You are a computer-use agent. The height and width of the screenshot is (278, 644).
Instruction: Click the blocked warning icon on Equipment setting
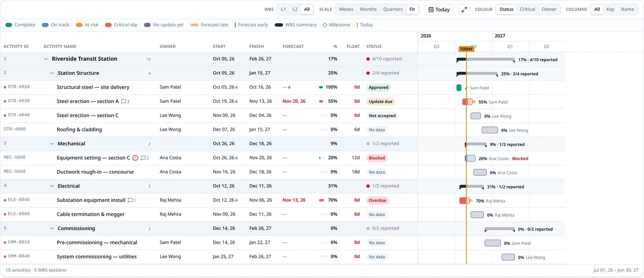[x=135, y=158]
